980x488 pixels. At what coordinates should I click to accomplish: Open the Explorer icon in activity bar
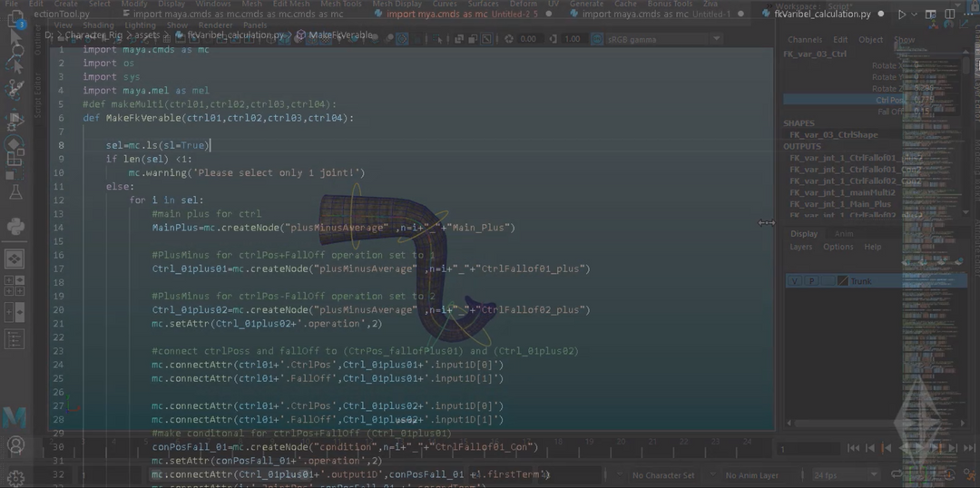tap(15, 20)
